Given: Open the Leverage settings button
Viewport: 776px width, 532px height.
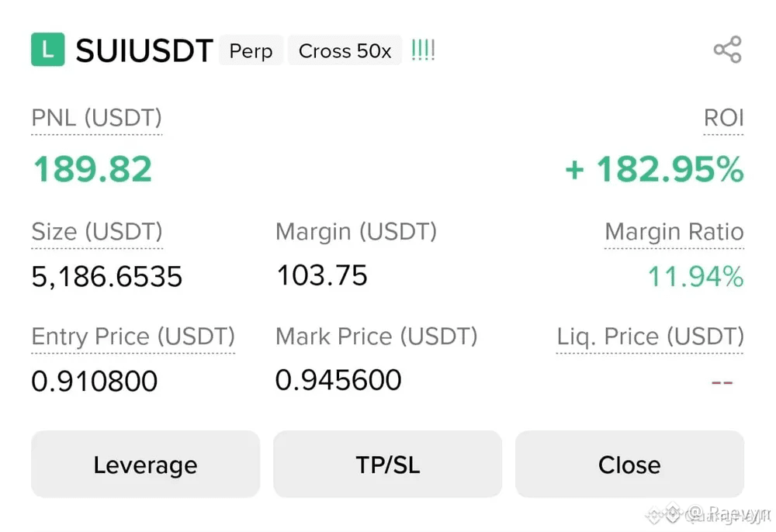Looking at the screenshot, I should [146, 464].
